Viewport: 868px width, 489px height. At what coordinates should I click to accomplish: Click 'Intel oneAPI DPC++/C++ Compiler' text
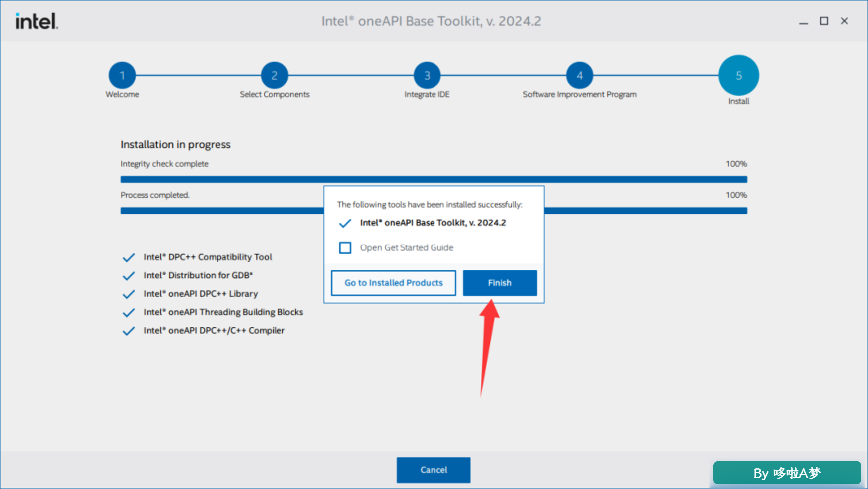point(214,330)
